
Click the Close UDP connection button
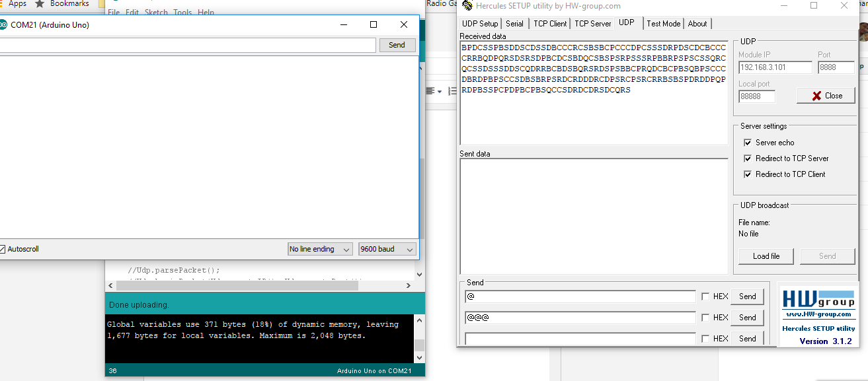[826, 96]
